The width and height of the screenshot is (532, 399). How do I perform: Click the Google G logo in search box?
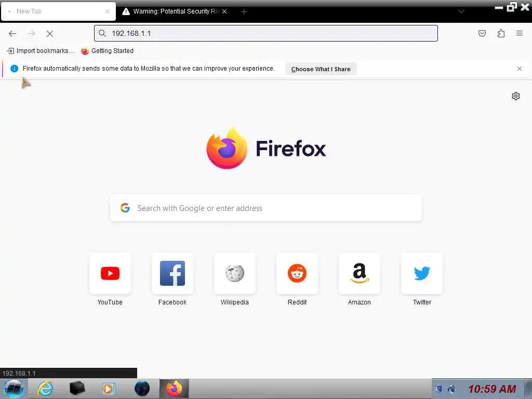(x=125, y=208)
